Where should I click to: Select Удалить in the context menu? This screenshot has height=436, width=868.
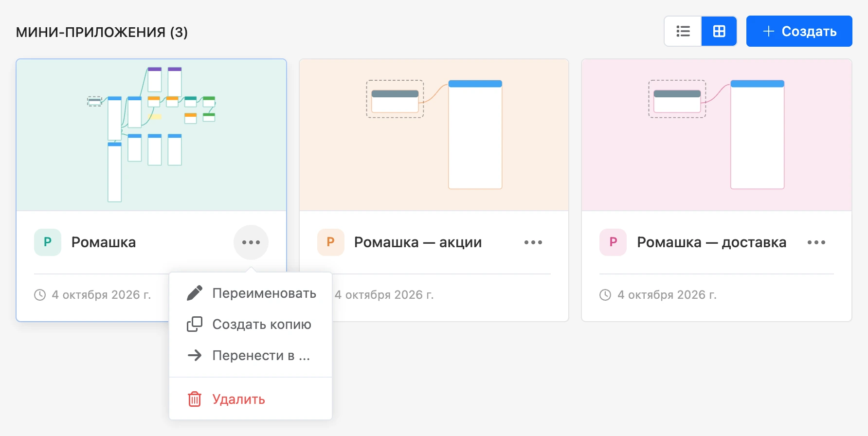pyautogui.click(x=251, y=399)
